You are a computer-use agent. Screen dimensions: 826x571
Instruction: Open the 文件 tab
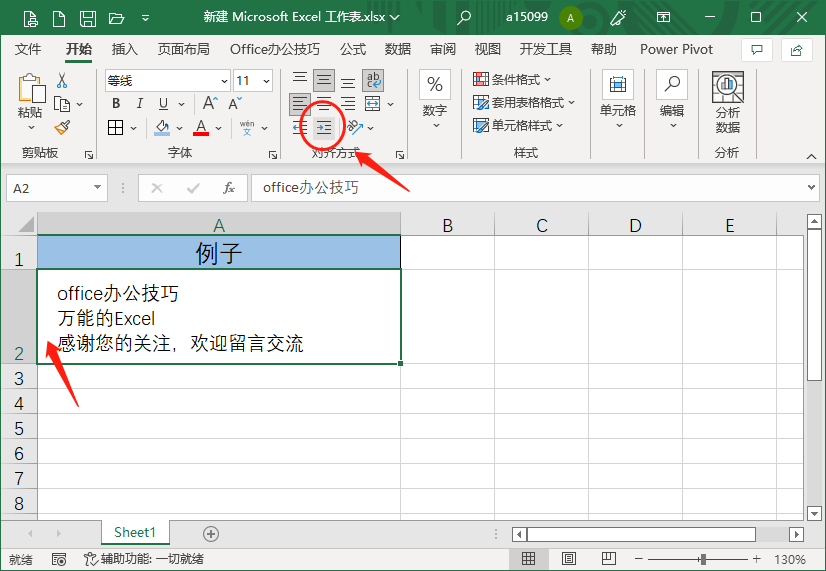click(x=27, y=50)
